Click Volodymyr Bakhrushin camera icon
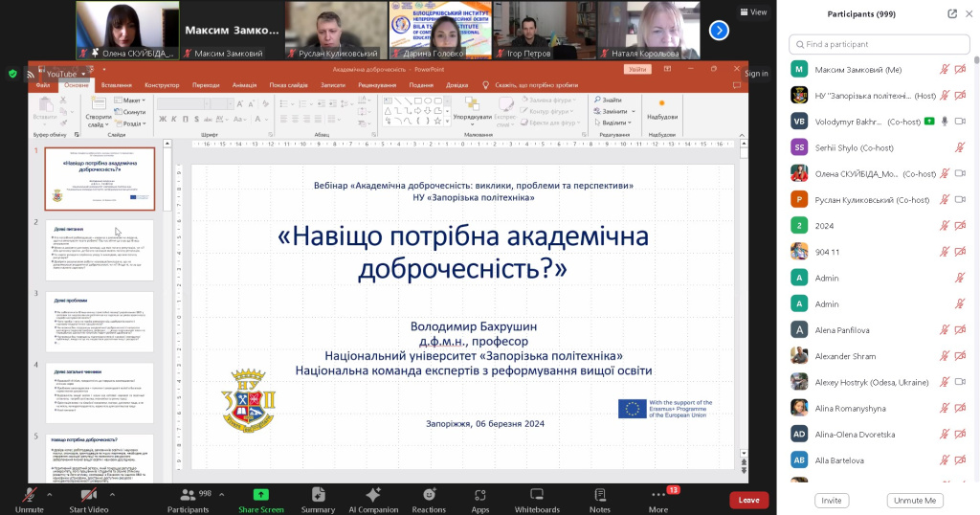This screenshot has width=980, height=515. pyautogui.click(x=961, y=122)
